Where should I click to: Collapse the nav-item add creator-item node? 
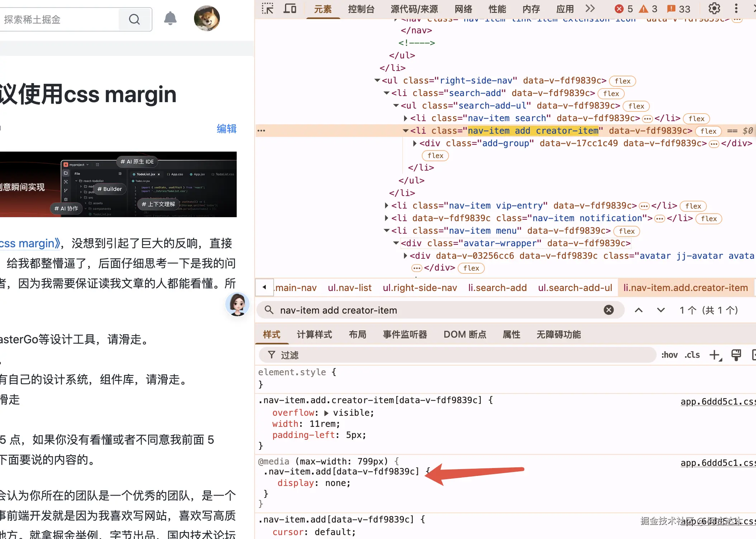coord(405,131)
